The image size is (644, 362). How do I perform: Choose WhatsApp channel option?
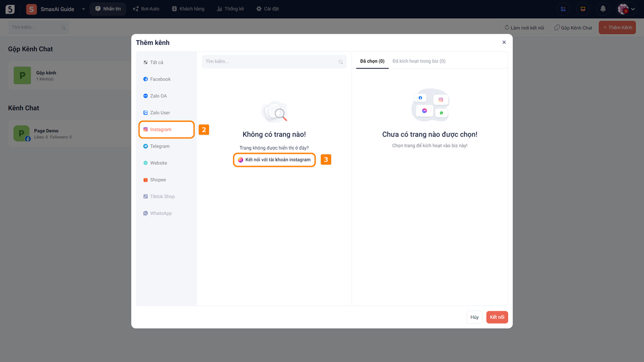[x=160, y=213]
